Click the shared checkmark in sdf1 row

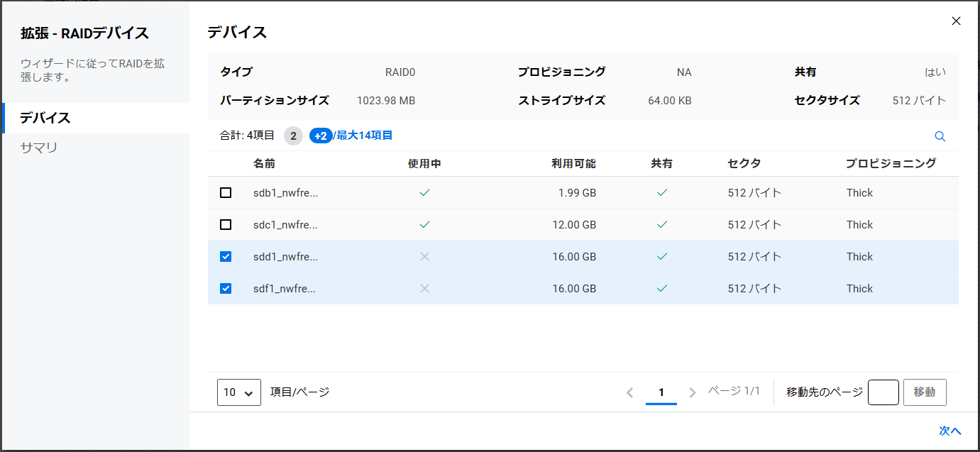pos(661,288)
